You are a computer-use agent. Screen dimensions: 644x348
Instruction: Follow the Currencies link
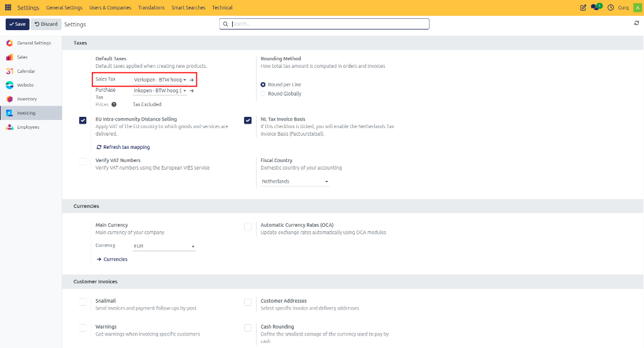pos(112,259)
